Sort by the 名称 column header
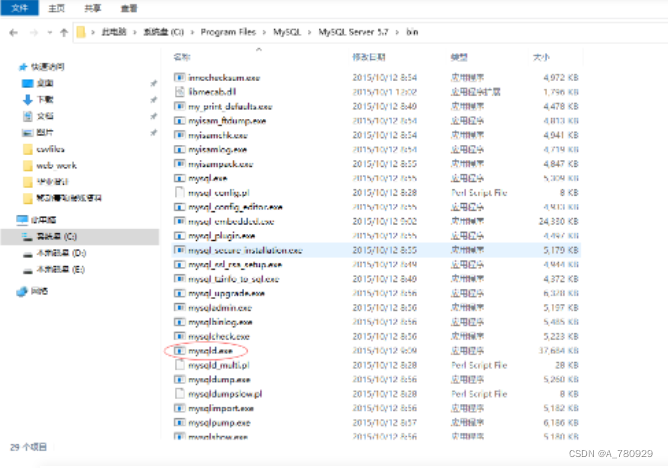 (x=182, y=57)
